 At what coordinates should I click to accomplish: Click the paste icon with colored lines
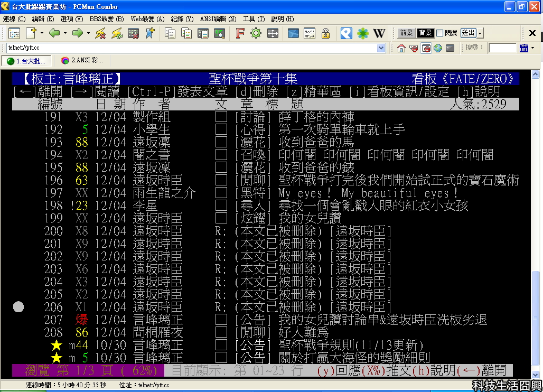click(203, 33)
